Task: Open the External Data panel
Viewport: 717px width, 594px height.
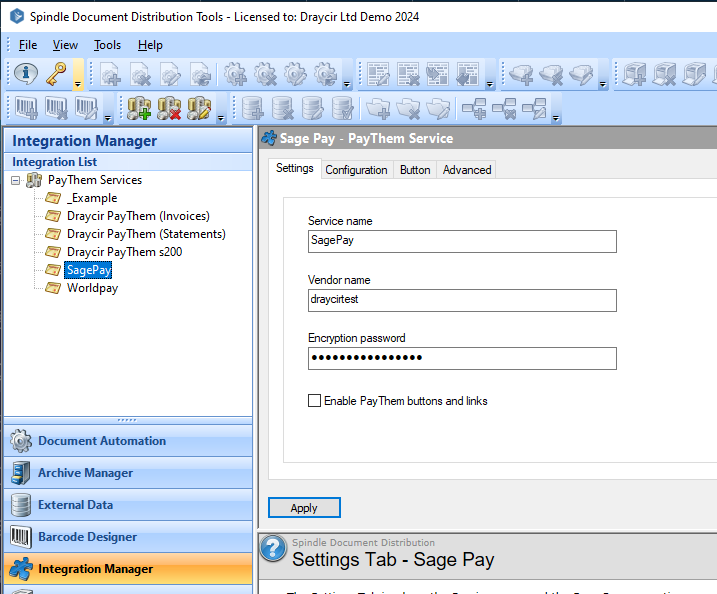Action: tap(128, 505)
